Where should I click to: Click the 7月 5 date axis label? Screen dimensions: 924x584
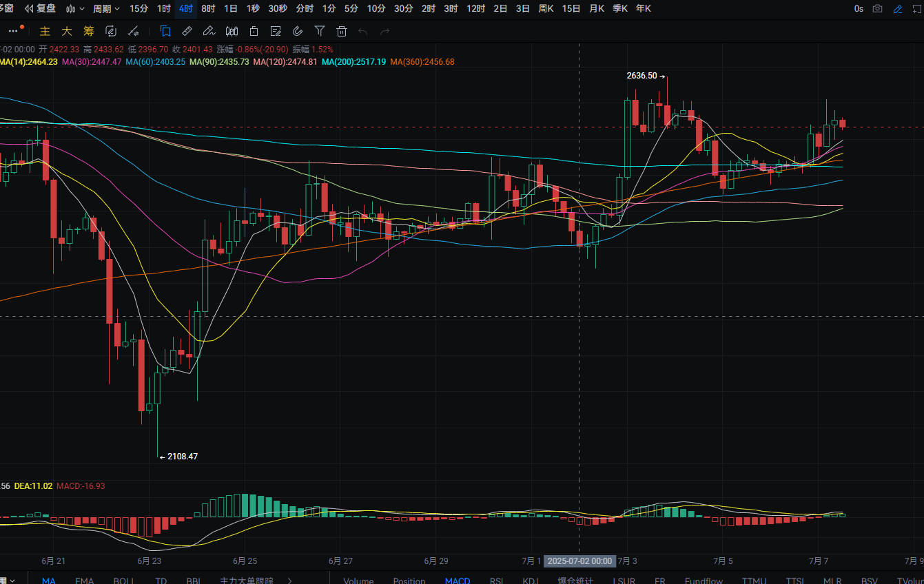pyautogui.click(x=723, y=561)
